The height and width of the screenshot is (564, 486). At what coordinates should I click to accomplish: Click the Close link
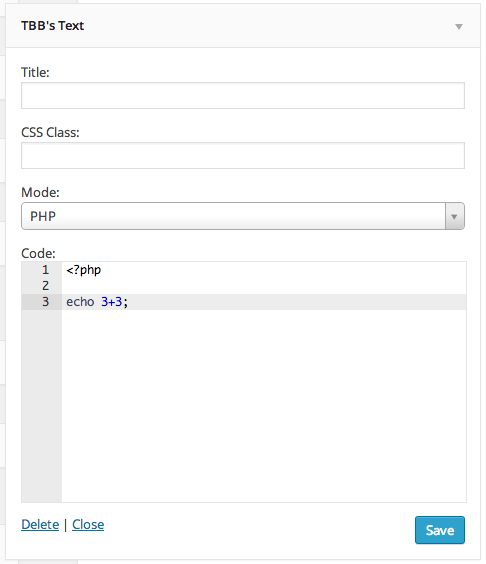[x=88, y=525]
